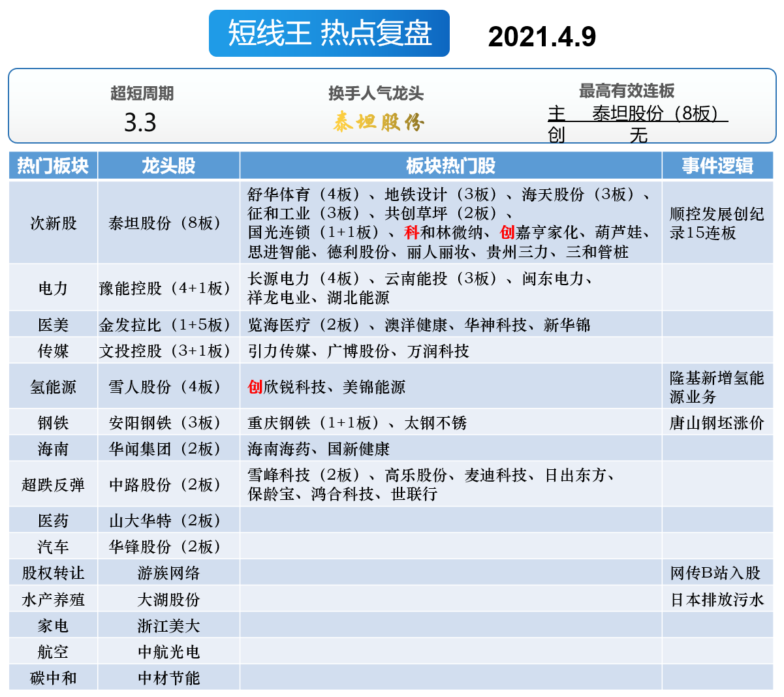
Task: Click 中路股份（2板）
Action: coord(168,484)
